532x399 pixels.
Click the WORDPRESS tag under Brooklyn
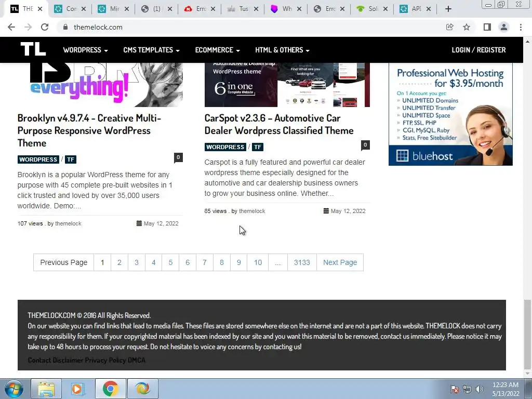pos(38,159)
